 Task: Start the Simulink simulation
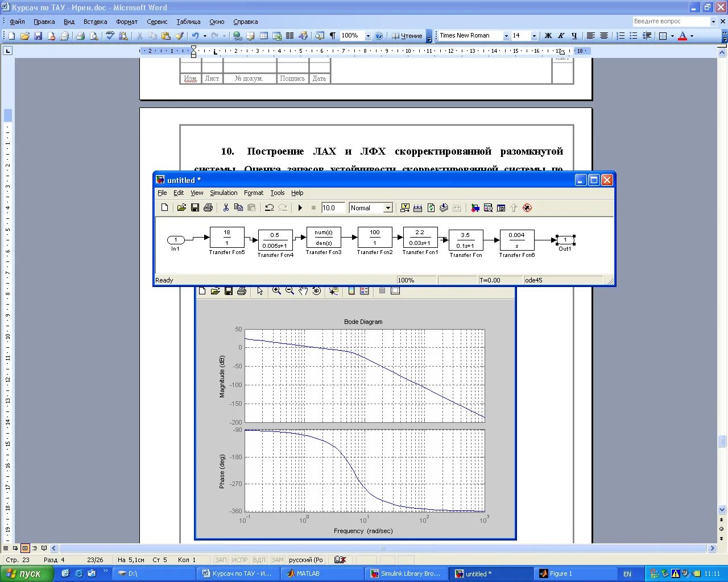coord(300,208)
